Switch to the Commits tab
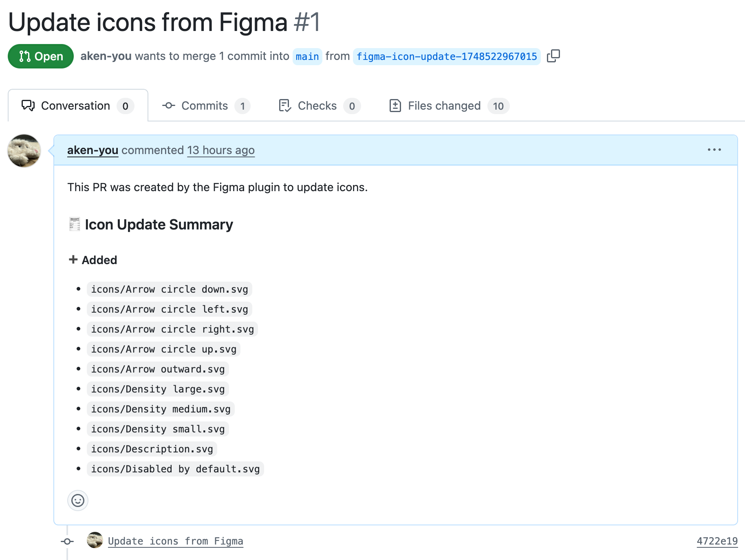The height and width of the screenshot is (560, 745). coord(206,106)
